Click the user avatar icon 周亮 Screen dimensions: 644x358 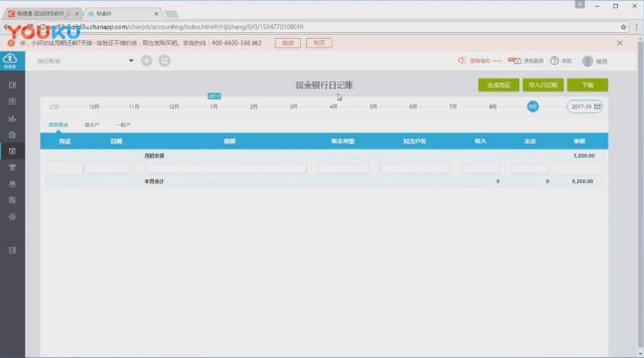pyautogui.click(x=588, y=61)
